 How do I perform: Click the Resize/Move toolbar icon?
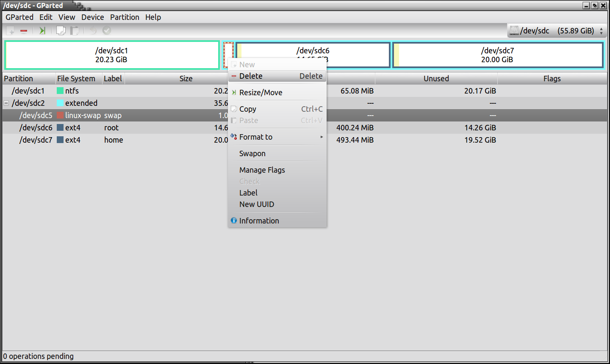[42, 30]
